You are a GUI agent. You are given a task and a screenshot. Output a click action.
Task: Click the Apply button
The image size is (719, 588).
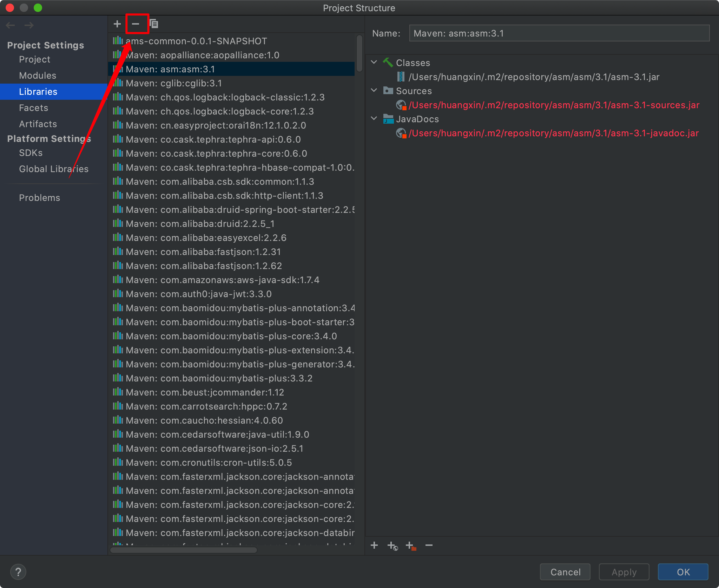(624, 572)
